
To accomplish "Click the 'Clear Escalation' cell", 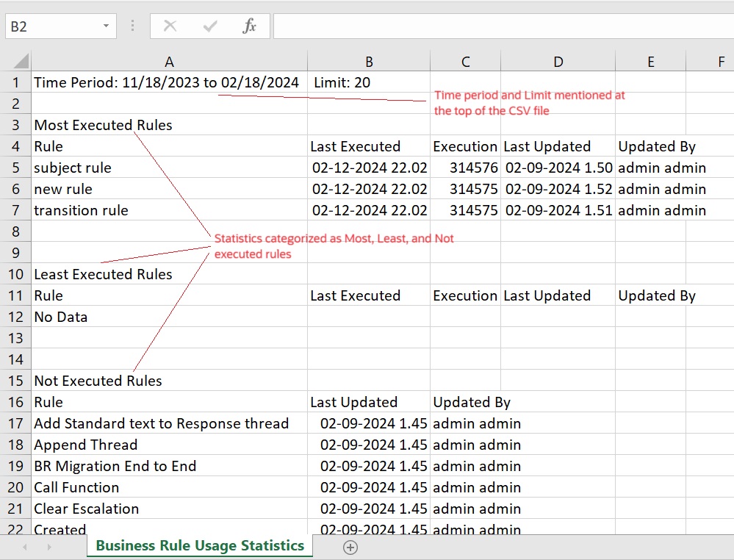I will [x=170, y=509].
